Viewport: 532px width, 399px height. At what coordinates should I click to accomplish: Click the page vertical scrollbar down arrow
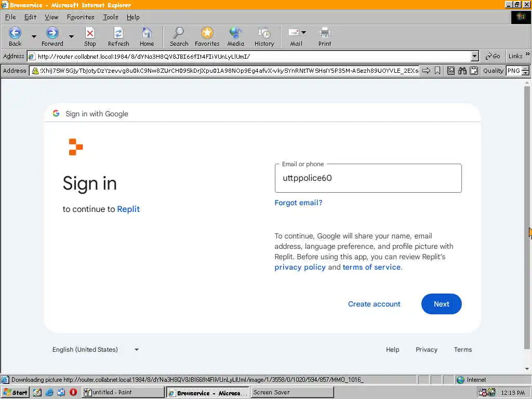tap(527, 369)
